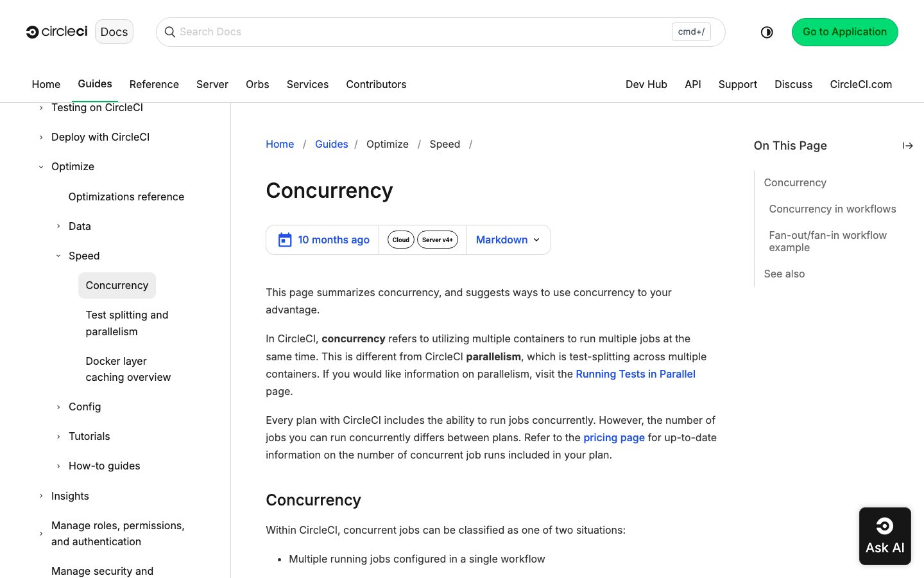The height and width of the screenshot is (578, 924).
Task: Expand Manage roles, permissions chevron
Action: click(41, 534)
